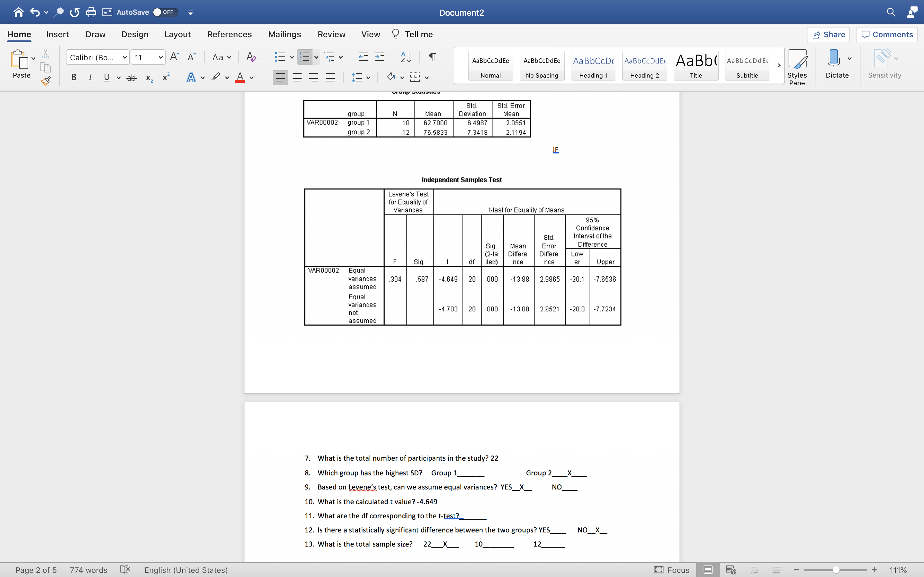Apply strikethrough formatting
924x577 pixels.
pos(131,77)
